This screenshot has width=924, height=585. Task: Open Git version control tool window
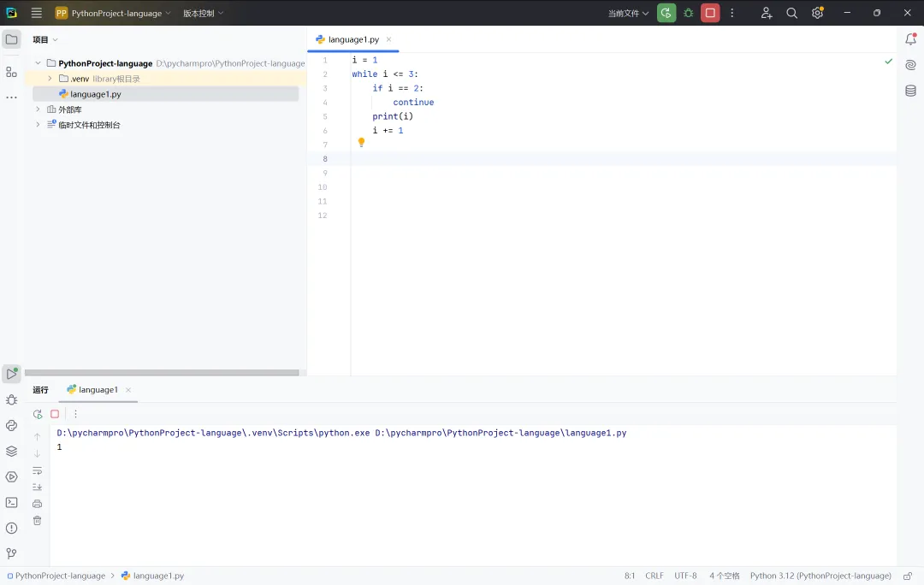point(11,553)
